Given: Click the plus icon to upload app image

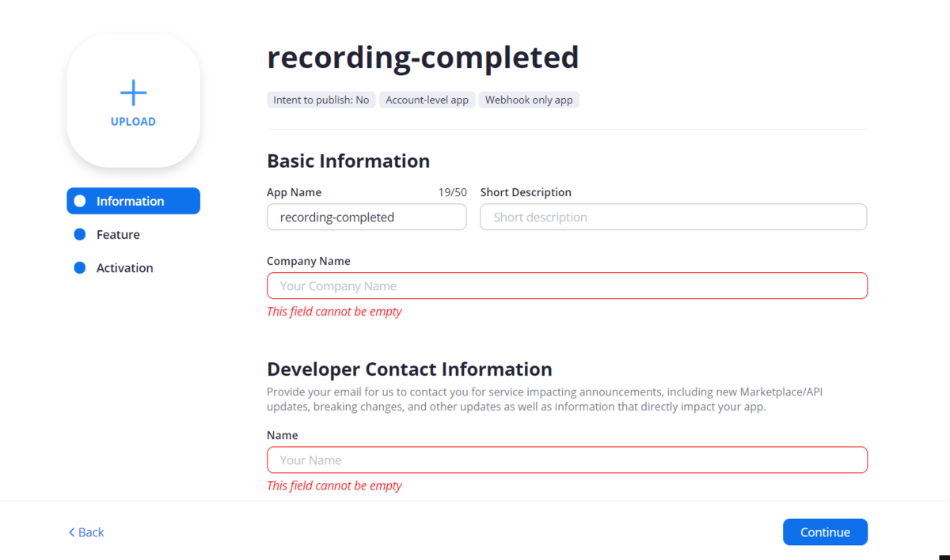Looking at the screenshot, I should [x=133, y=93].
